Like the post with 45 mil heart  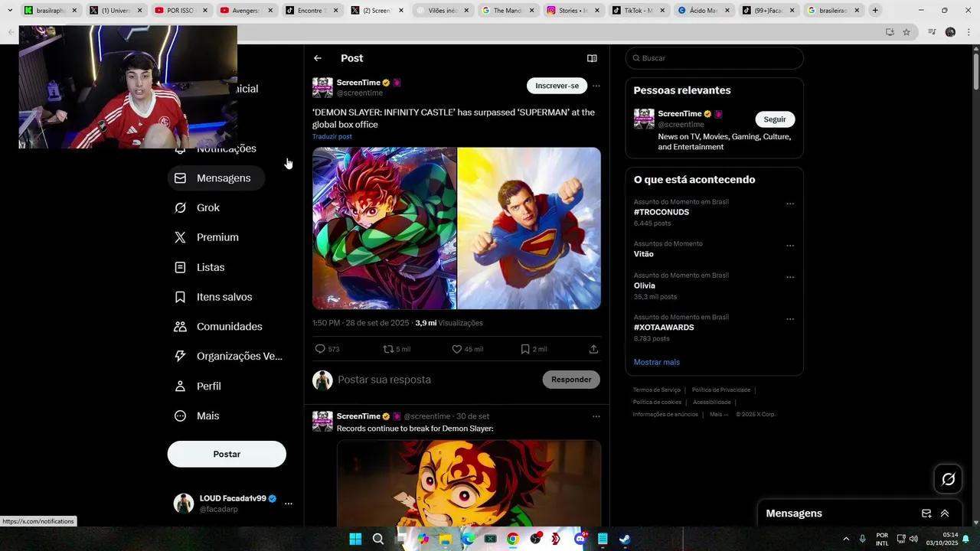pyautogui.click(x=457, y=349)
